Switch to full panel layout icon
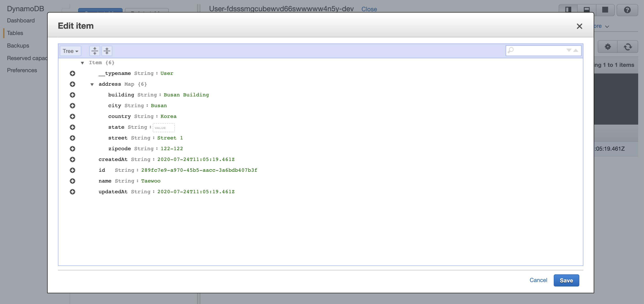This screenshot has height=304, width=644. pyautogui.click(x=605, y=10)
